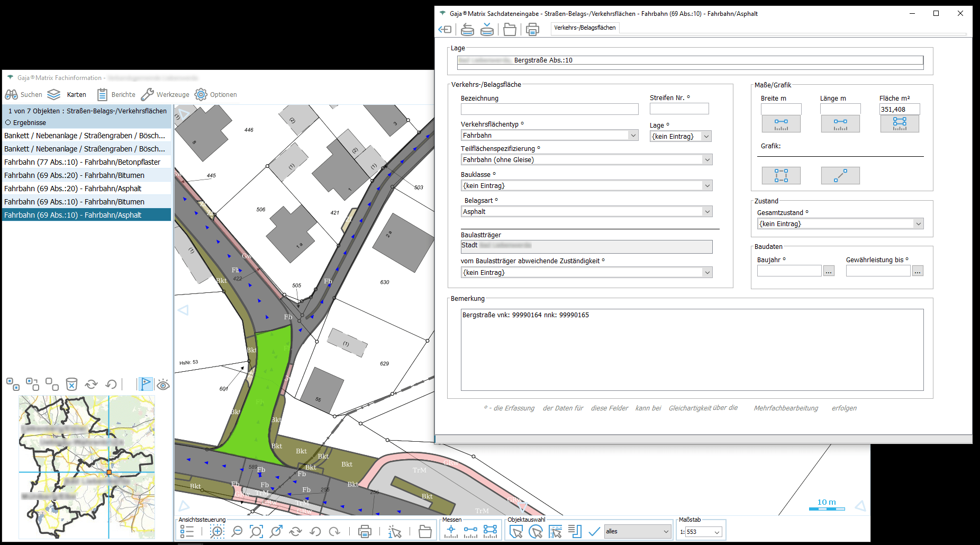This screenshot has height=545, width=980.
Task: Select Fahrbahn (77 Abs.:10) - Fahrbahn/Betonpflaster entry
Action: [x=82, y=162]
